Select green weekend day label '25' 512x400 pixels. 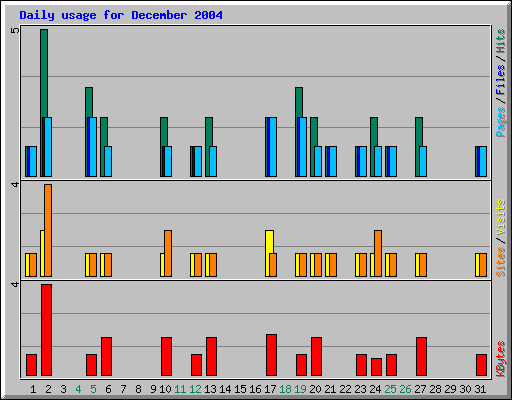390,389
